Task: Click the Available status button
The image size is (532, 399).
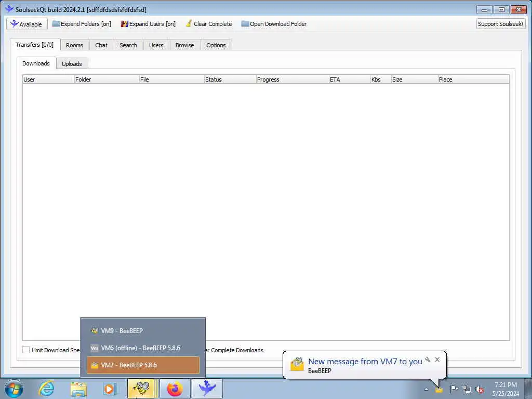Action: pyautogui.click(x=27, y=24)
